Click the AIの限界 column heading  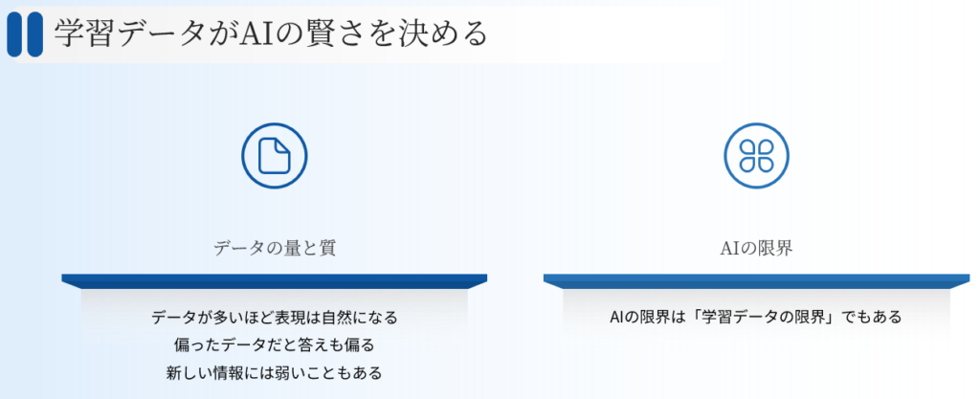[x=756, y=248]
